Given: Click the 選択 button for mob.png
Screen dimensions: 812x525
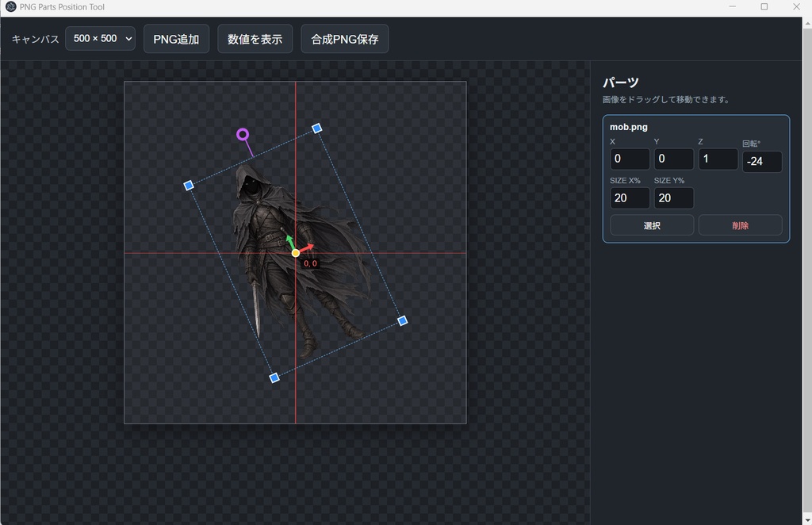Looking at the screenshot, I should 652,225.
